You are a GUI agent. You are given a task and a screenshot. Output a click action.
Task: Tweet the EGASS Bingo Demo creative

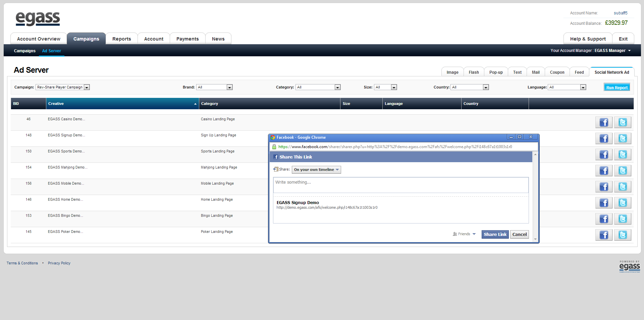pos(623,219)
